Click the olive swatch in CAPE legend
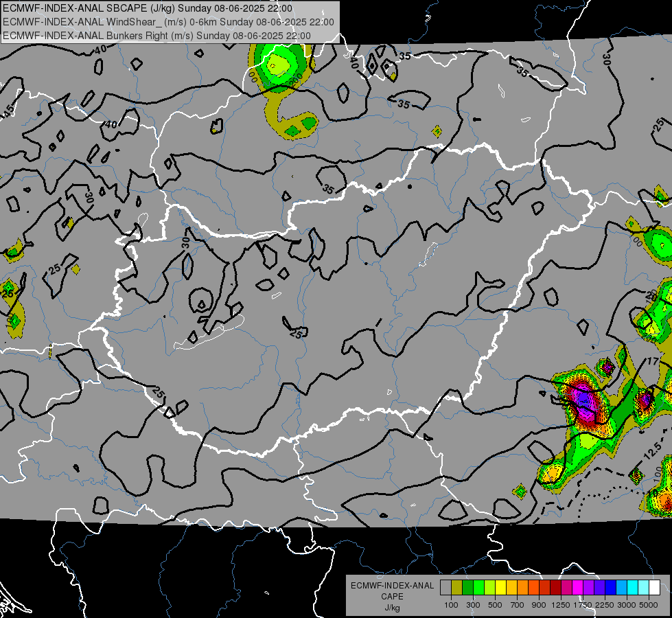Image resolution: width=672 pixels, height=618 pixels. (x=457, y=587)
